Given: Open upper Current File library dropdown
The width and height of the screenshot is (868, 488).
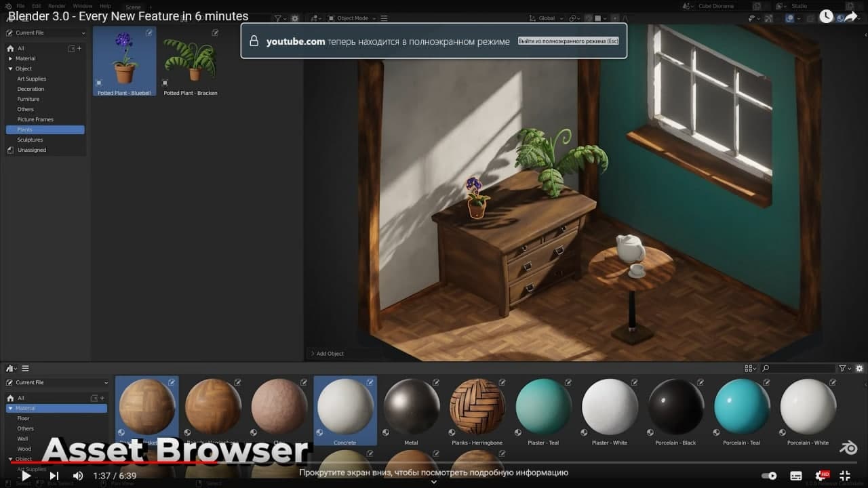Looking at the screenshot, I should [46, 33].
